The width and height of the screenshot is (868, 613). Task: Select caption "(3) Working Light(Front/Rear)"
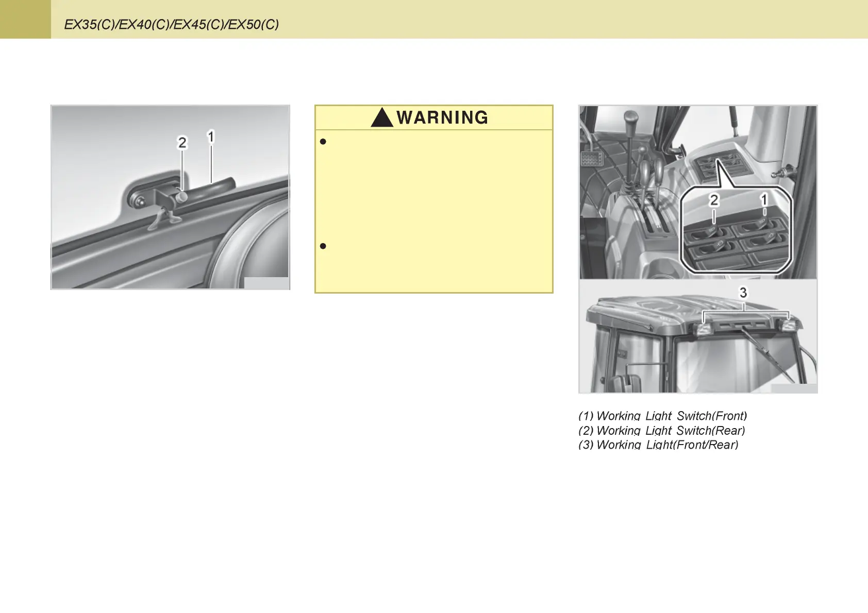pyautogui.click(x=658, y=445)
